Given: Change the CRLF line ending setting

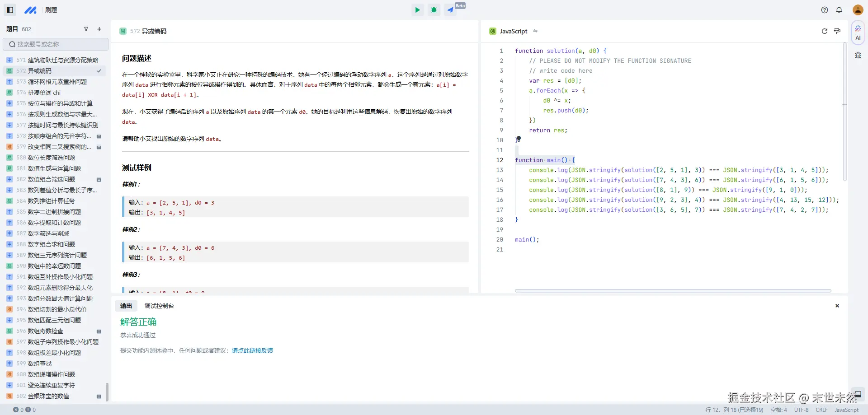Looking at the screenshot, I should click(x=821, y=410).
